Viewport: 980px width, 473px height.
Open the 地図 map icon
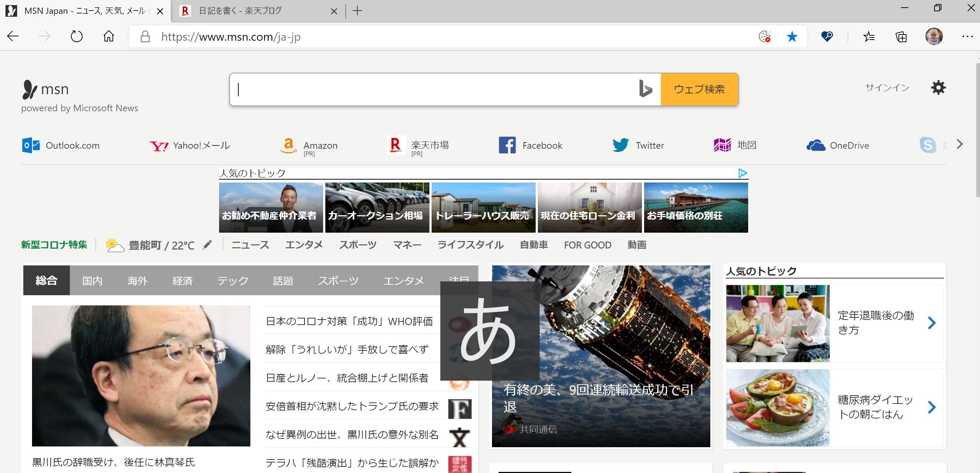pos(722,145)
